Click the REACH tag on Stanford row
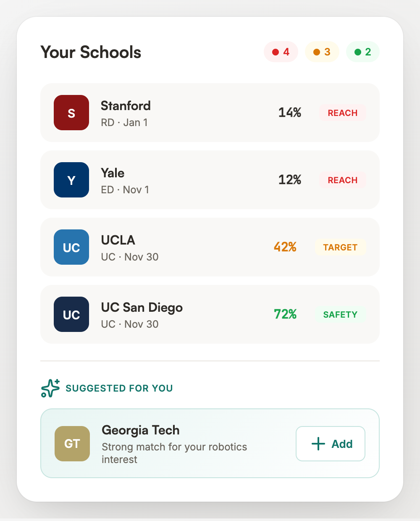The width and height of the screenshot is (420, 521). [x=342, y=113]
